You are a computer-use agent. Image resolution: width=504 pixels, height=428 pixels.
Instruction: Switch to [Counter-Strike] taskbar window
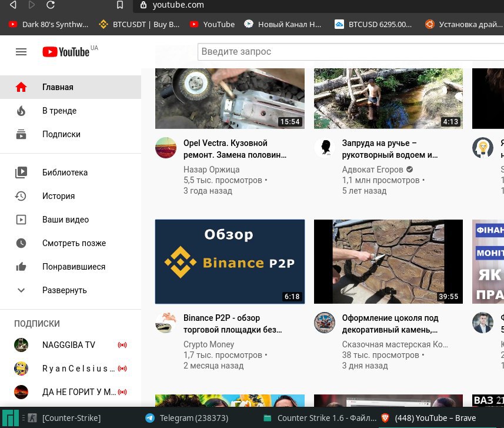(x=65, y=418)
